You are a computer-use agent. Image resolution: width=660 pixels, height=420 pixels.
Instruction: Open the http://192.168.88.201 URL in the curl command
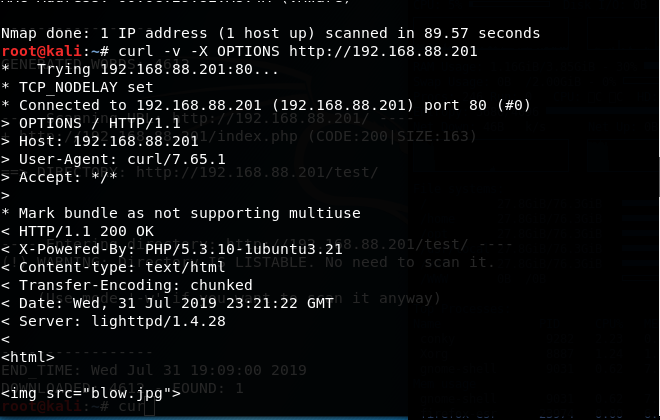(383, 51)
